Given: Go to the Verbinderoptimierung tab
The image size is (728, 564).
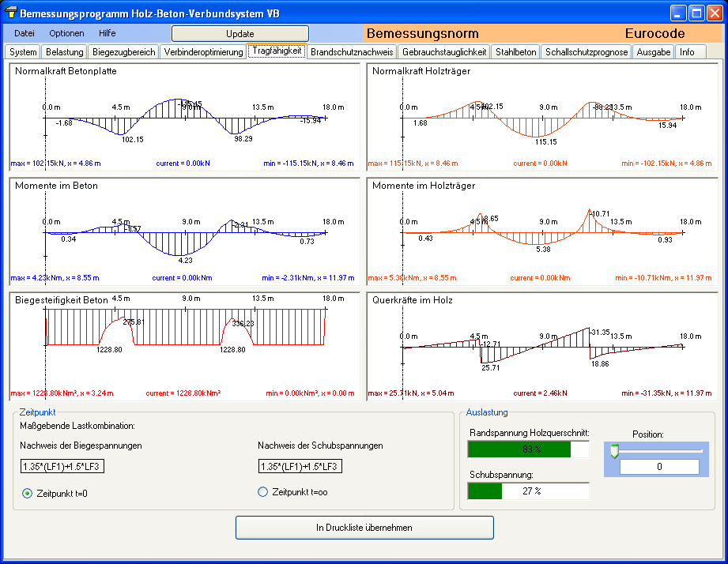Looking at the screenshot, I should (204, 52).
